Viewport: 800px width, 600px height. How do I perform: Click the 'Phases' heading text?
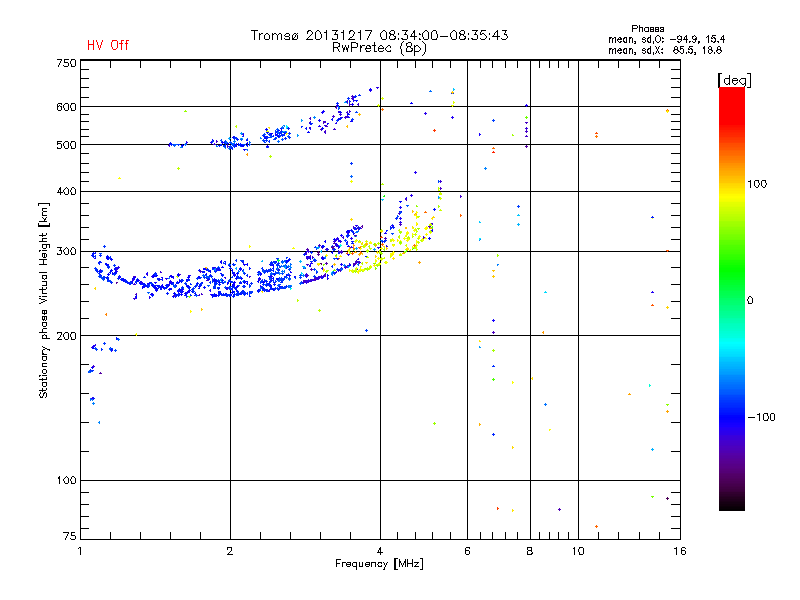pos(647,29)
